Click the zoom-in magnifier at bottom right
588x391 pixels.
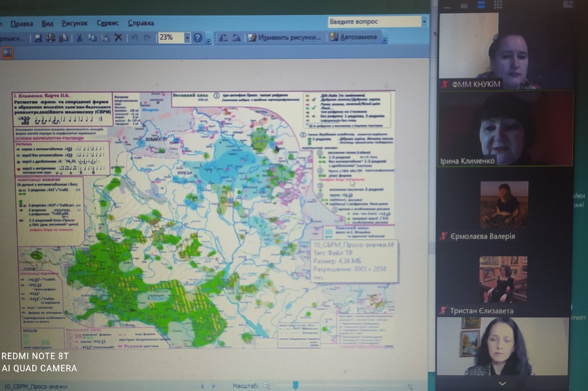(409, 385)
